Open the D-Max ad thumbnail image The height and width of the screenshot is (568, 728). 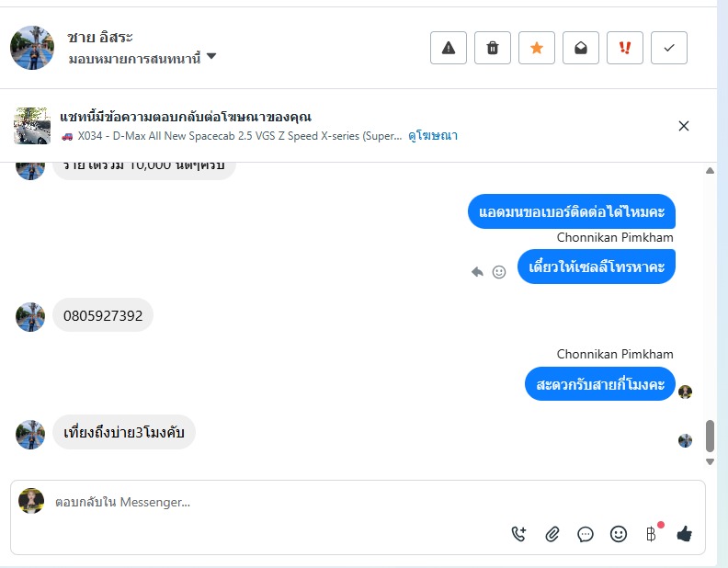point(31,126)
